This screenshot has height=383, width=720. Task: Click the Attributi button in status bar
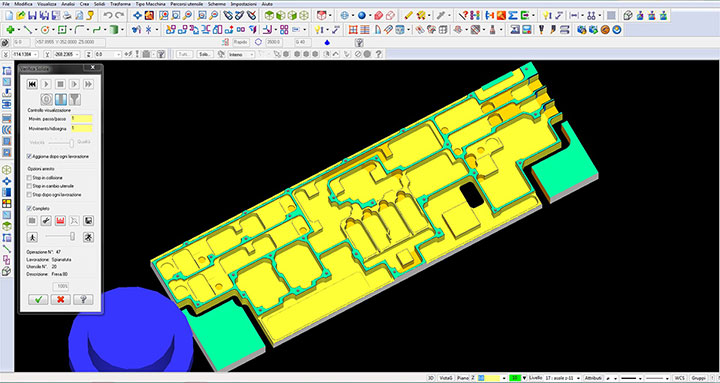(x=592, y=378)
